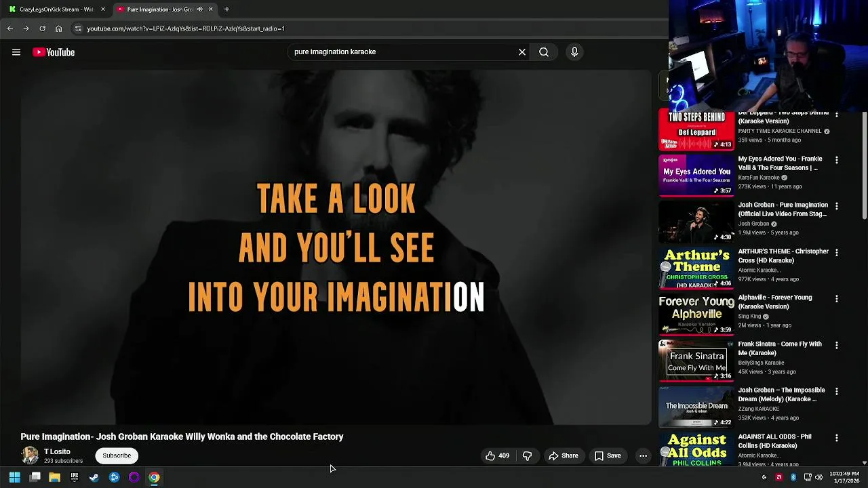The height and width of the screenshot is (488, 868).
Task: Open Bluetooth tray icon
Action: 793,478
